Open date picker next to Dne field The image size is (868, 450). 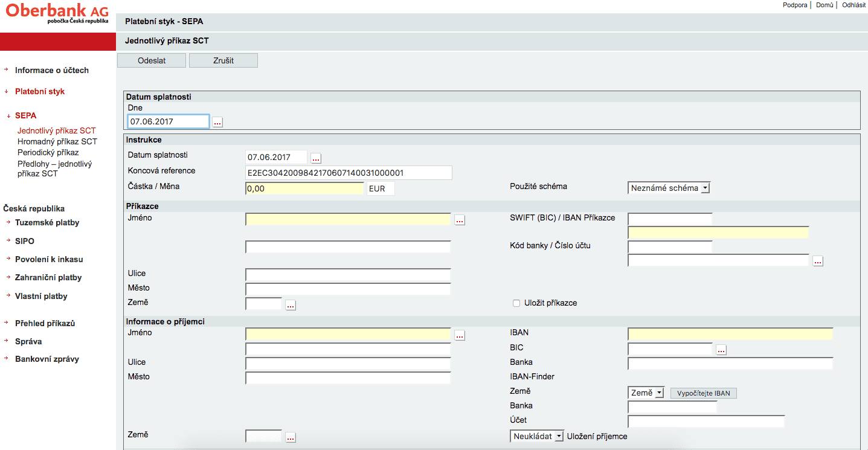click(218, 122)
